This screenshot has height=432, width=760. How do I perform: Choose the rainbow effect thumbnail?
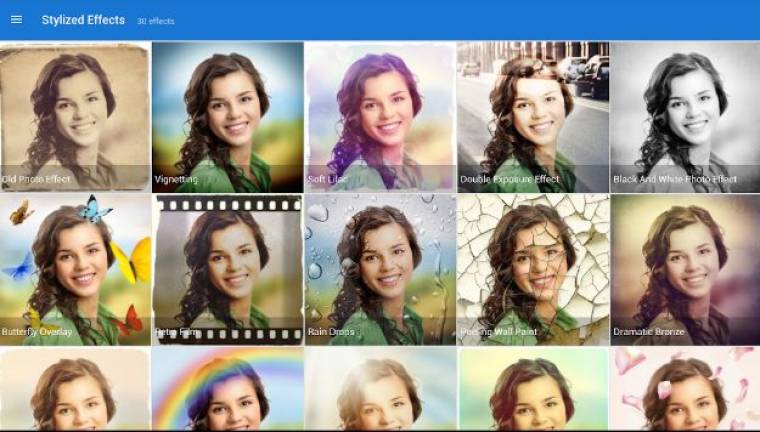coord(228,388)
